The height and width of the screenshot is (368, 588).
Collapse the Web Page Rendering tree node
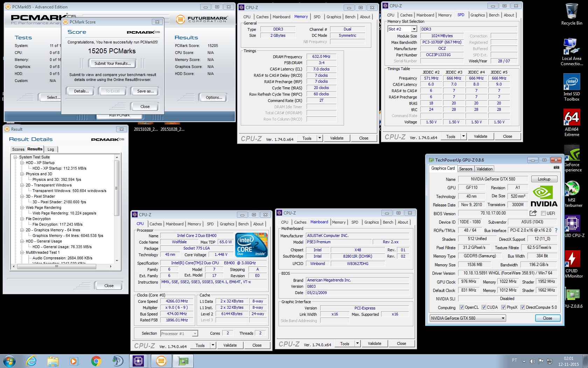(x=22, y=207)
